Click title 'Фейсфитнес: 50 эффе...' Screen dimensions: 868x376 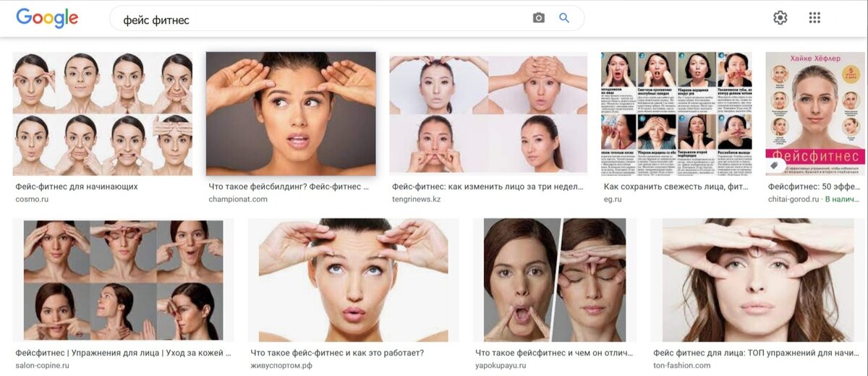click(x=814, y=187)
